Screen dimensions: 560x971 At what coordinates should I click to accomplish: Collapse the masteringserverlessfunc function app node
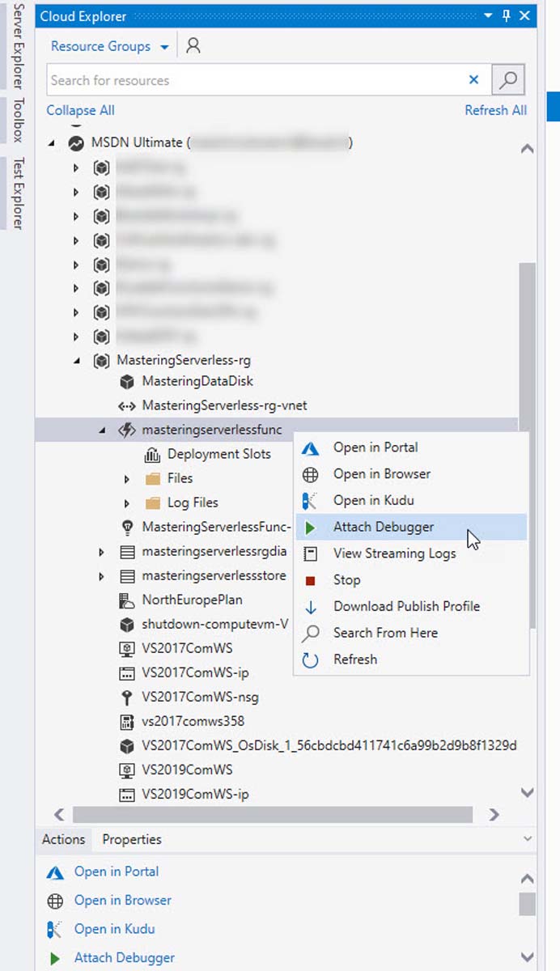click(102, 430)
